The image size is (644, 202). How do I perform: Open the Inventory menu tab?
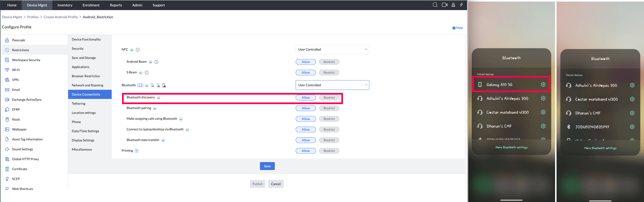click(65, 5)
